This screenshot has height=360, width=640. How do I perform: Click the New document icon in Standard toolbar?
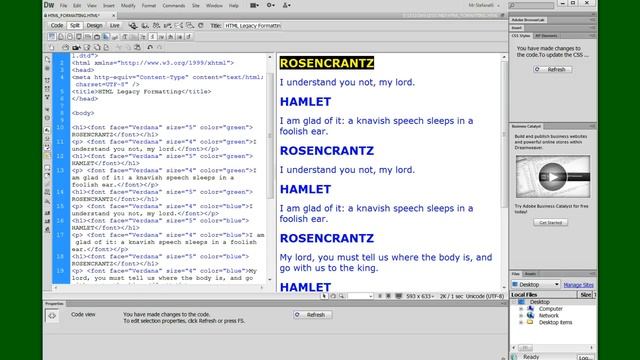51,47
